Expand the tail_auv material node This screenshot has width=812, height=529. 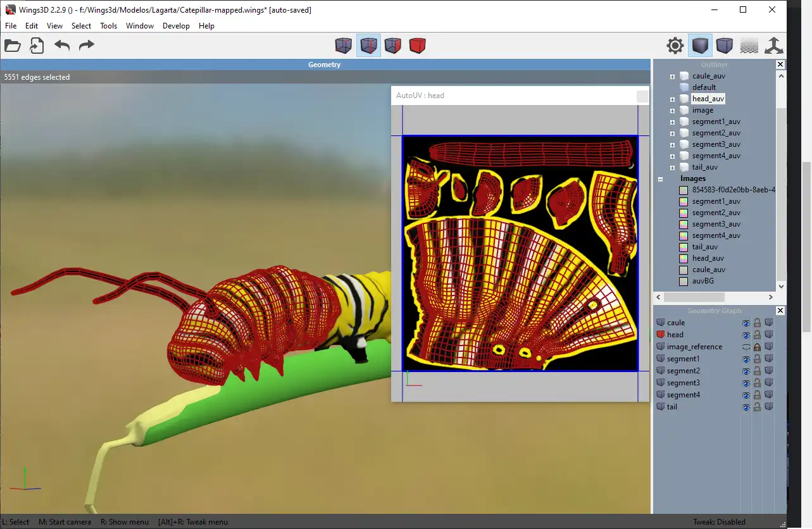point(672,168)
